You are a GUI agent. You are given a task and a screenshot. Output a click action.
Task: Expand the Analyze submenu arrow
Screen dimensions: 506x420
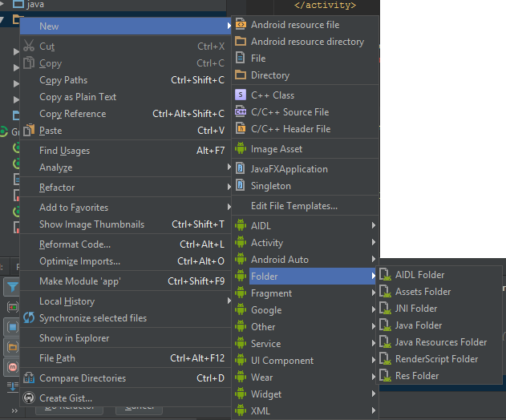pos(229,167)
